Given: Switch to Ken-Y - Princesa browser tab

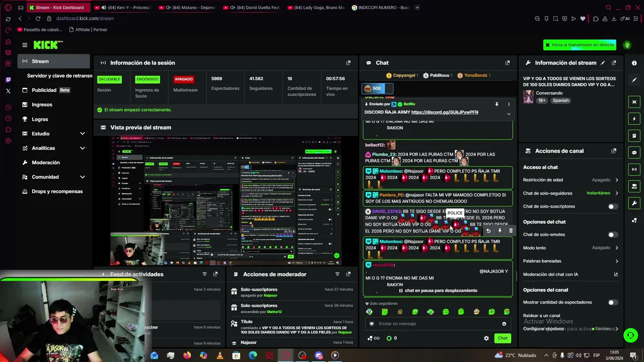Looking at the screenshot, I should [123, 8].
